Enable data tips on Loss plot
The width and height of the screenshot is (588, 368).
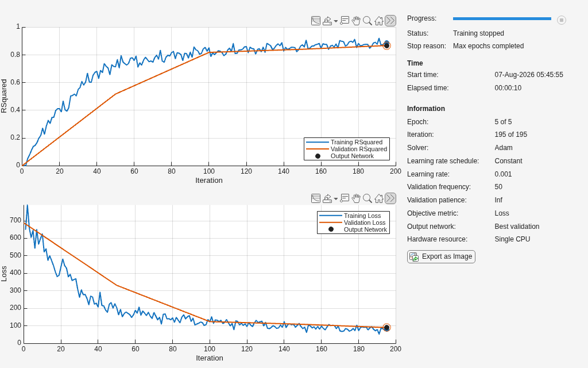pos(345,198)
